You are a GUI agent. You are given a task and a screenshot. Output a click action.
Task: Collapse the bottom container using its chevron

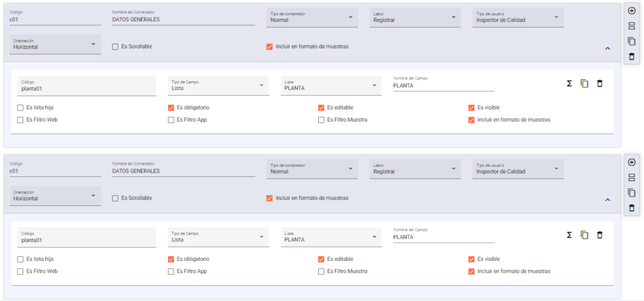click(x=608, y=200)
